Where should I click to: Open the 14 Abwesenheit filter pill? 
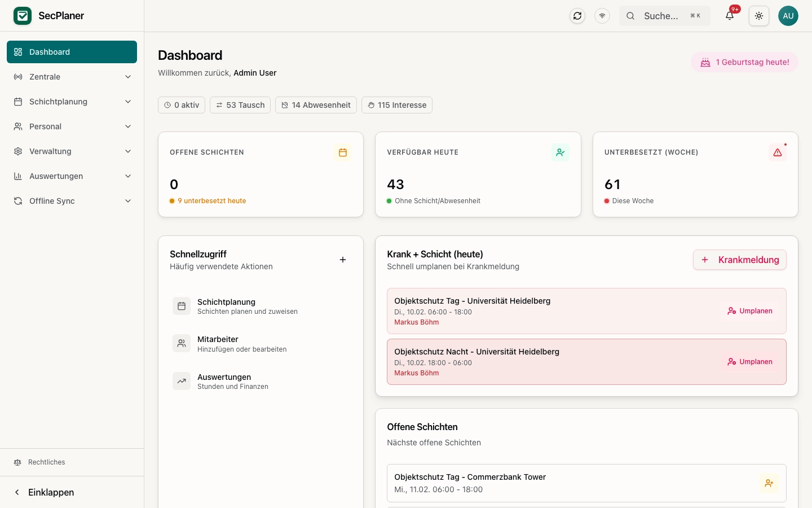[316, 105]
